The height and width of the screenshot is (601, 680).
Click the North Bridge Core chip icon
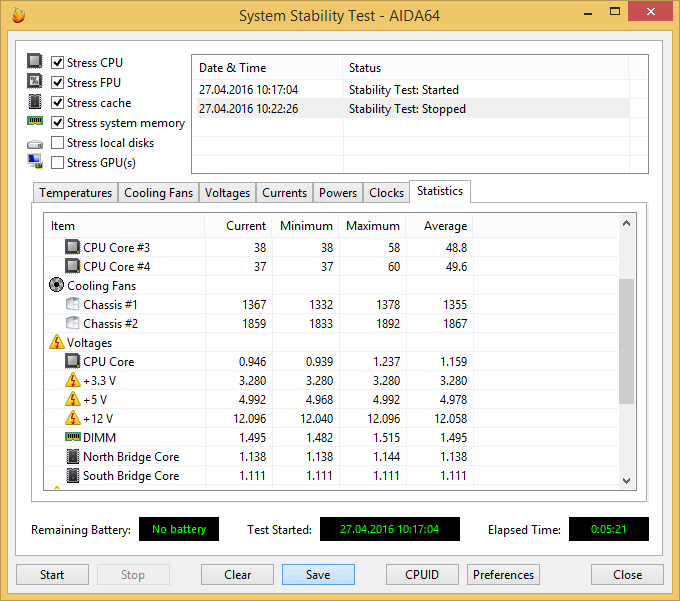(72, 456)
